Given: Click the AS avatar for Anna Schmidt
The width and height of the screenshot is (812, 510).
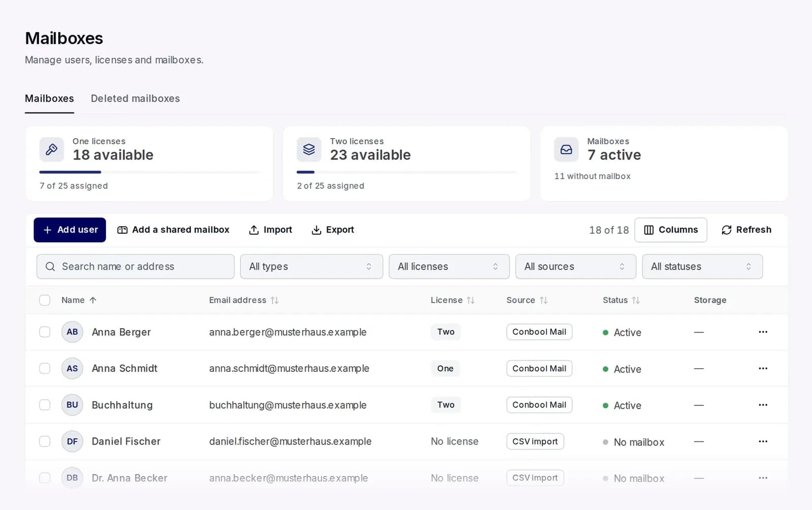Looking at the screenshot, I should [72, 368].
